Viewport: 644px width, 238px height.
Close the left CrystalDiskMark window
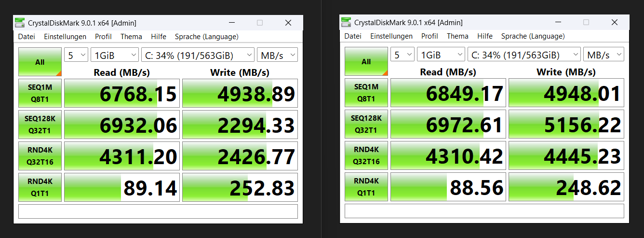click(x=288, y=23)
